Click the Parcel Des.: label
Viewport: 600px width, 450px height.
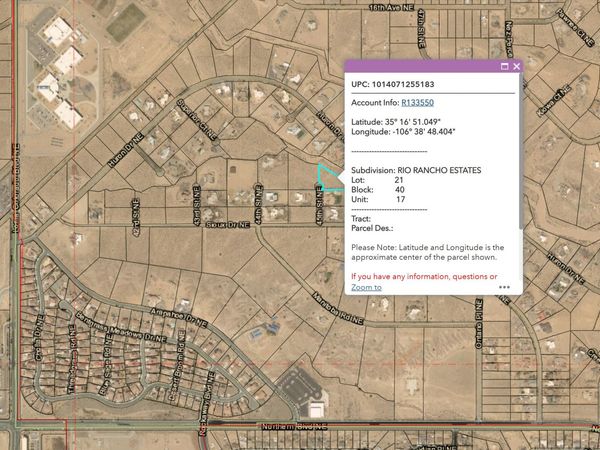[x=372, y=228]
